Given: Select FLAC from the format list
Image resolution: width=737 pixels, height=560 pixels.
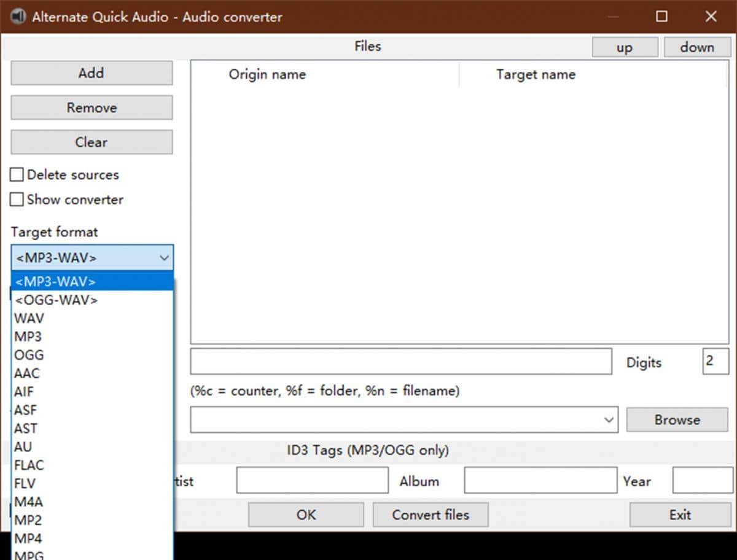Looking at the screenshot, I should [29, 465].
